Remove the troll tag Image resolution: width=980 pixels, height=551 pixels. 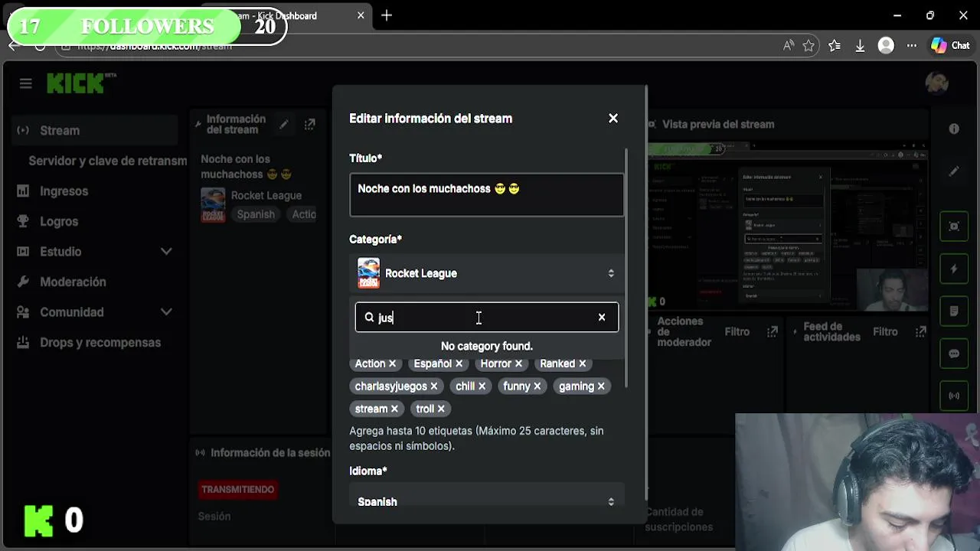coord(441,409)
